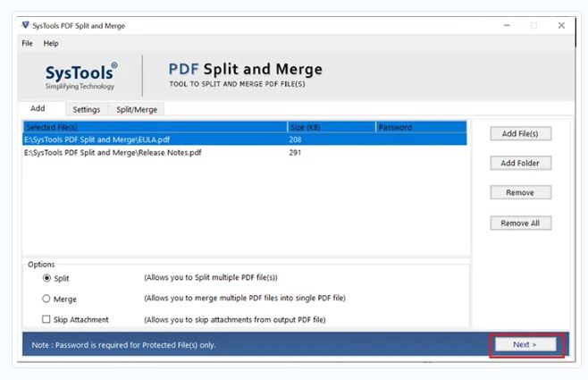The width and height of the screenshot is (588, 380).
Task: Click the Add File(s) button
Action: pos(520,133)
